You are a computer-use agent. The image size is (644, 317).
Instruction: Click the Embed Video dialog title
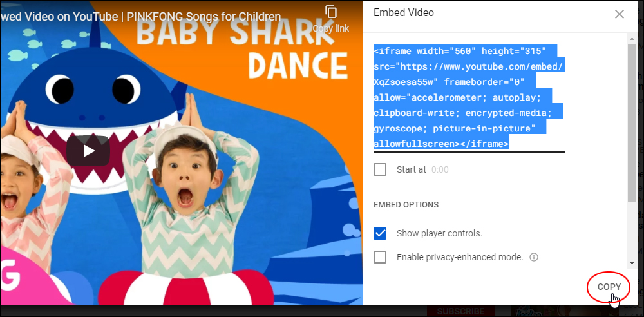click(403, 13)
